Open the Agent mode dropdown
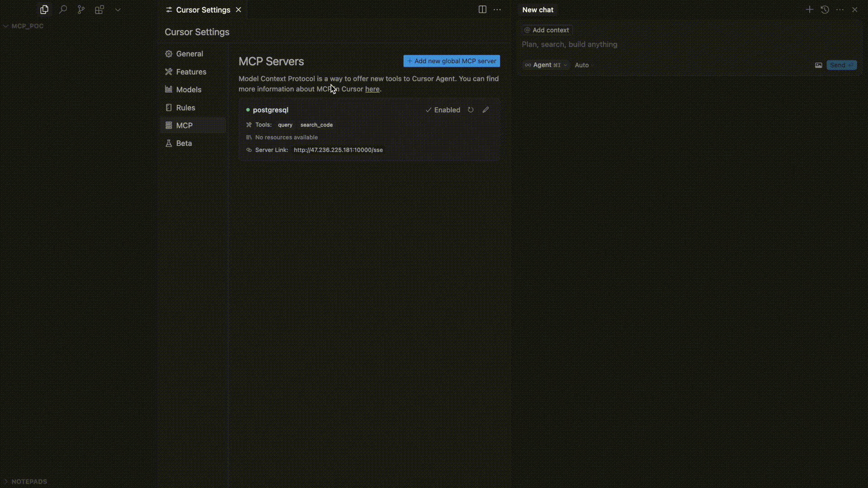The height and width of the screenshot is (488, 868). 546,65
